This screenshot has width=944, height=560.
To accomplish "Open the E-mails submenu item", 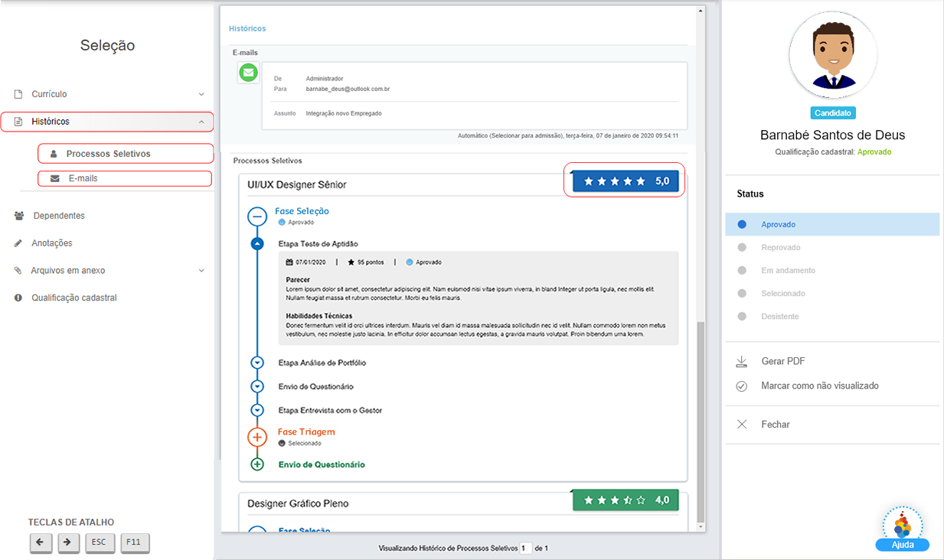I will tap(83, 178).
